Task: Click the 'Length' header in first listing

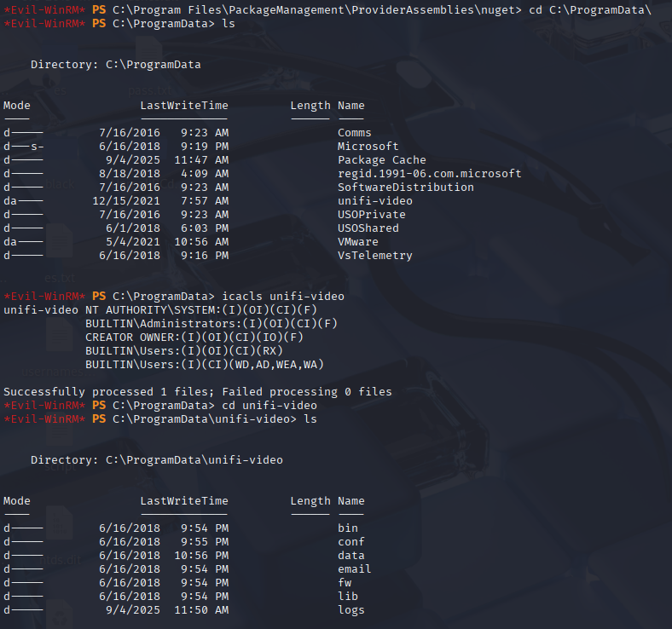Action: [x=310, y=106]
